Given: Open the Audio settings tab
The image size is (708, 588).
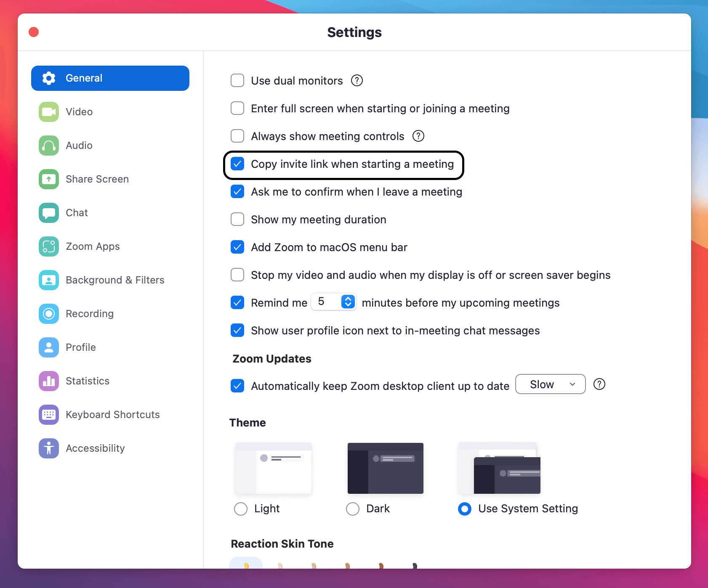Looking at the screenshot, I should [110, 146].
